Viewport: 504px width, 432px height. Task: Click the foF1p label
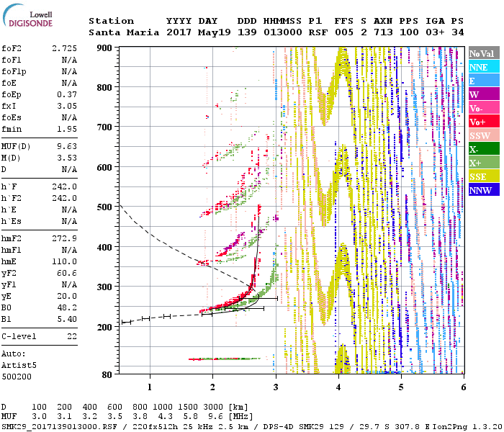tap(14, 72)
